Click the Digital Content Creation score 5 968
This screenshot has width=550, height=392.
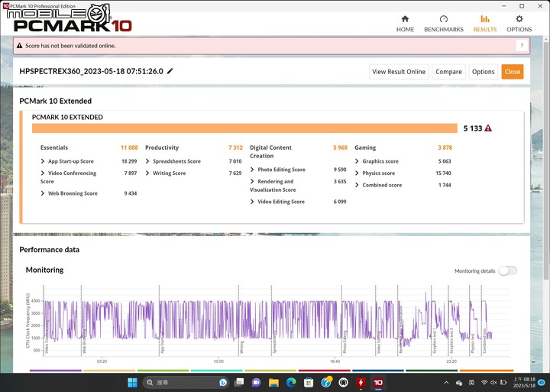(340, 147)
